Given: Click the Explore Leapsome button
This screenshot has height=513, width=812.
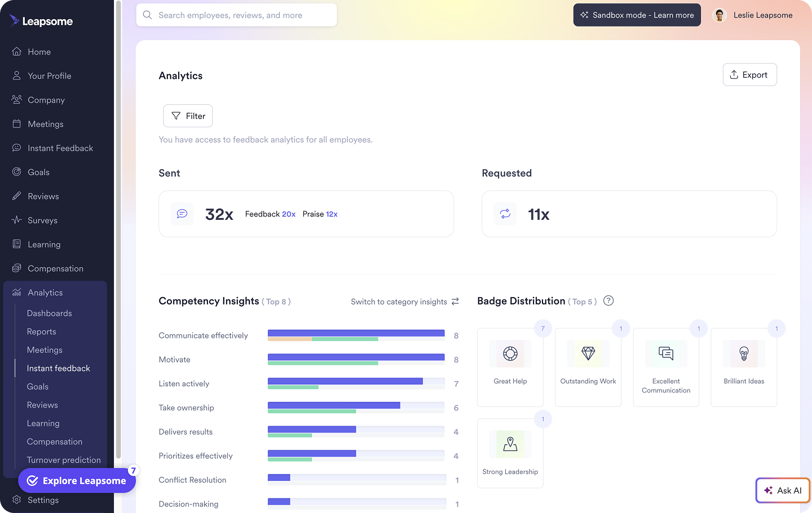Looking at the screenshot, I should pyautogui.click(x=77, y=480).
